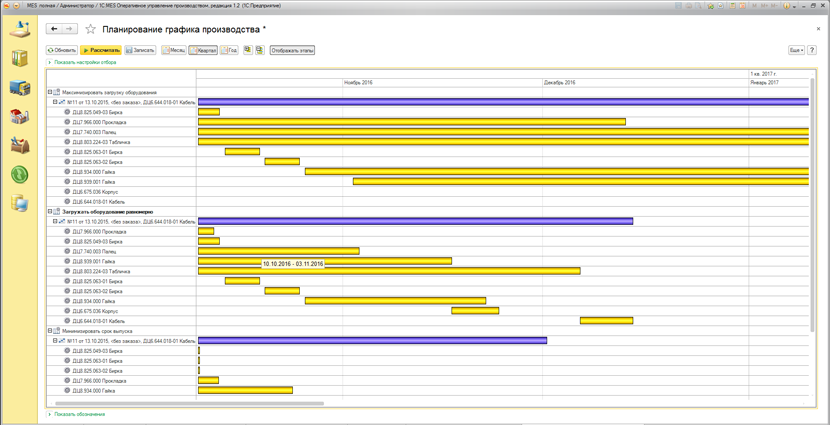The height and width of the screenshot is (425, 830).
Task: Open the toolbox icon in sidebar
Action: click(x=19, y=145)
